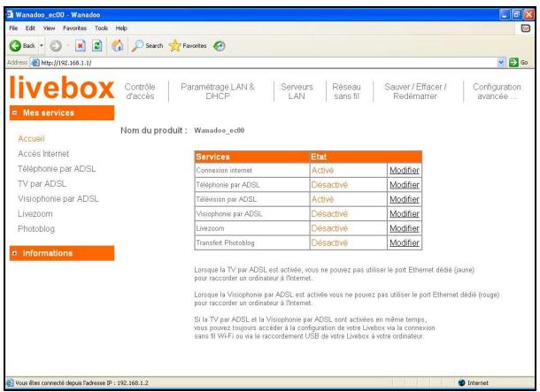Select Livezoom in the sidebar
The width and height of the screenshot is (540, 392).
[35, 214]
